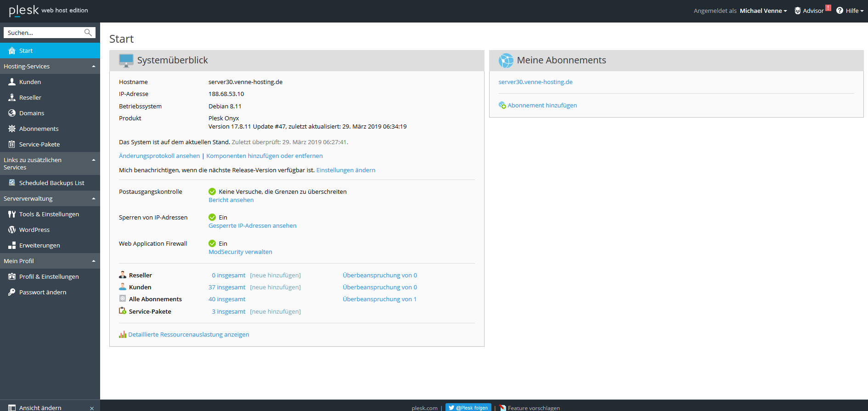Open server30.venne-hosting.de subscription link
The width and height of the screenshot is (868, 411).
(535, 82)
